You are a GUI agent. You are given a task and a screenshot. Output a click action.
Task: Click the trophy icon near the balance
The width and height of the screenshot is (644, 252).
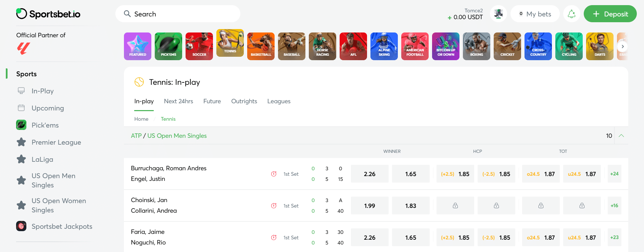tap(498, 14)
